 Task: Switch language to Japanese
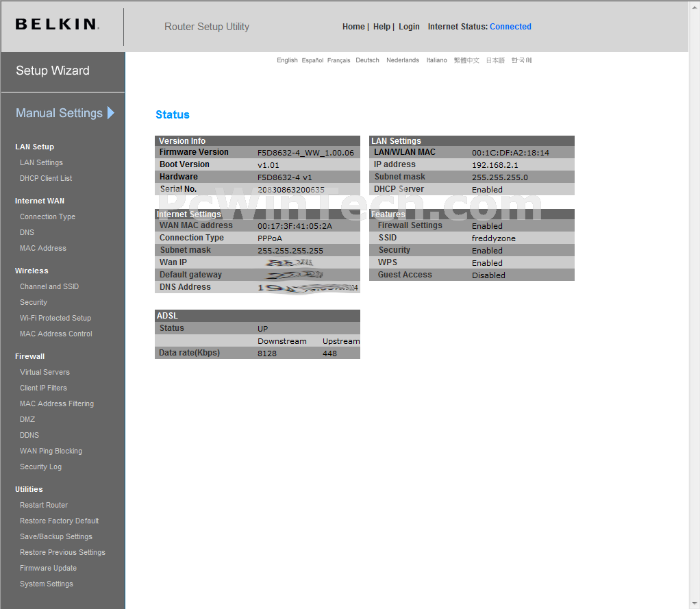(495, 60)
